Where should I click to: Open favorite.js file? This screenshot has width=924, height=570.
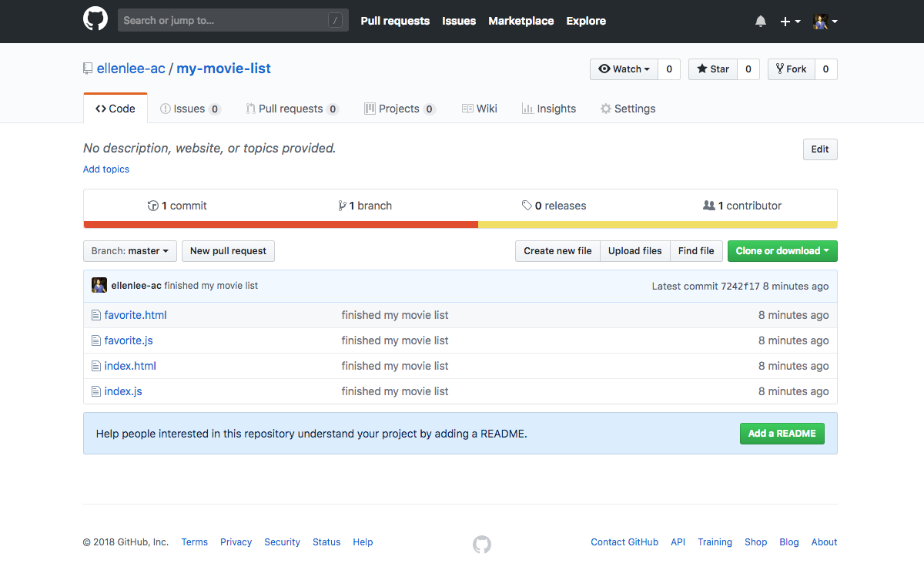coord(129,340)
